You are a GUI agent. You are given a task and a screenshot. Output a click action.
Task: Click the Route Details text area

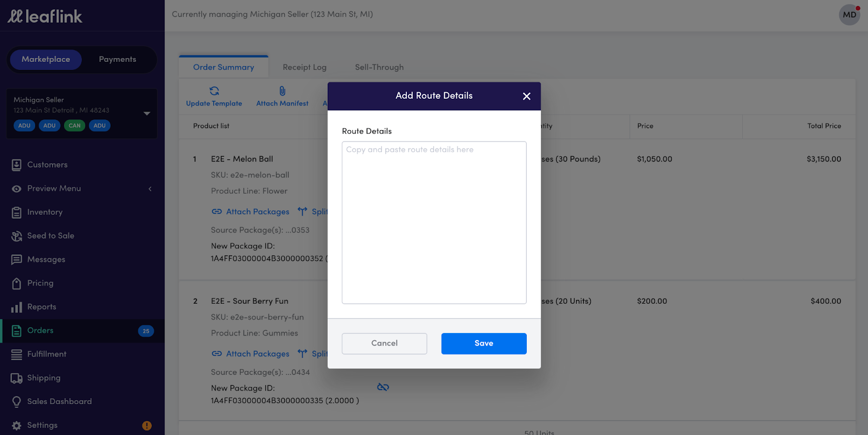tap(434, 222)
